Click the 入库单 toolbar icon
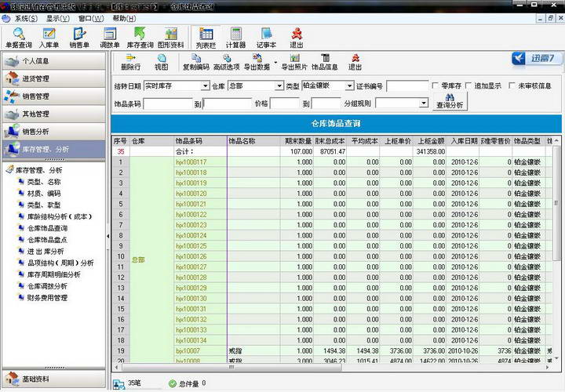565x392 pixels. pyautogui.click(x=49, y=38)
